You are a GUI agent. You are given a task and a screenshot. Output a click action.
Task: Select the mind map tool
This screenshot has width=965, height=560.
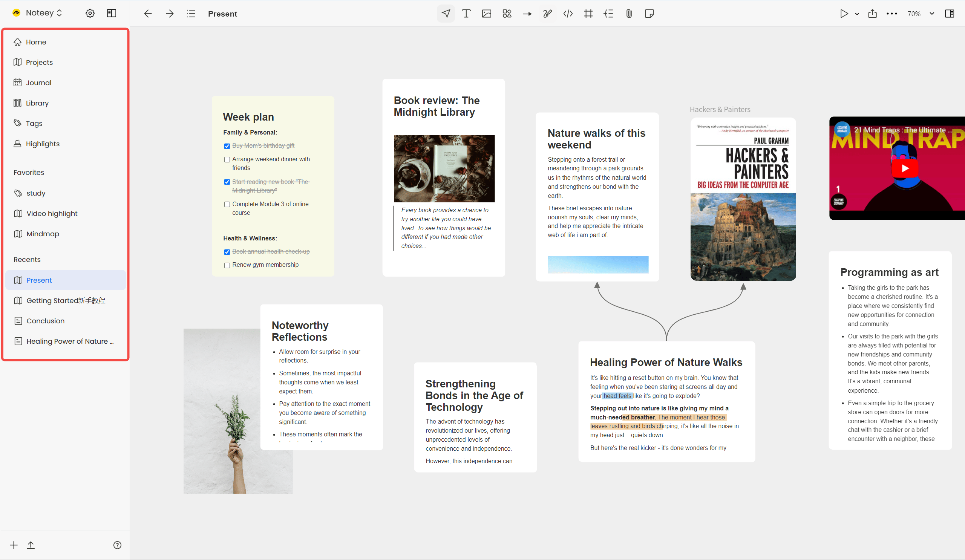[x=608, y=14]
